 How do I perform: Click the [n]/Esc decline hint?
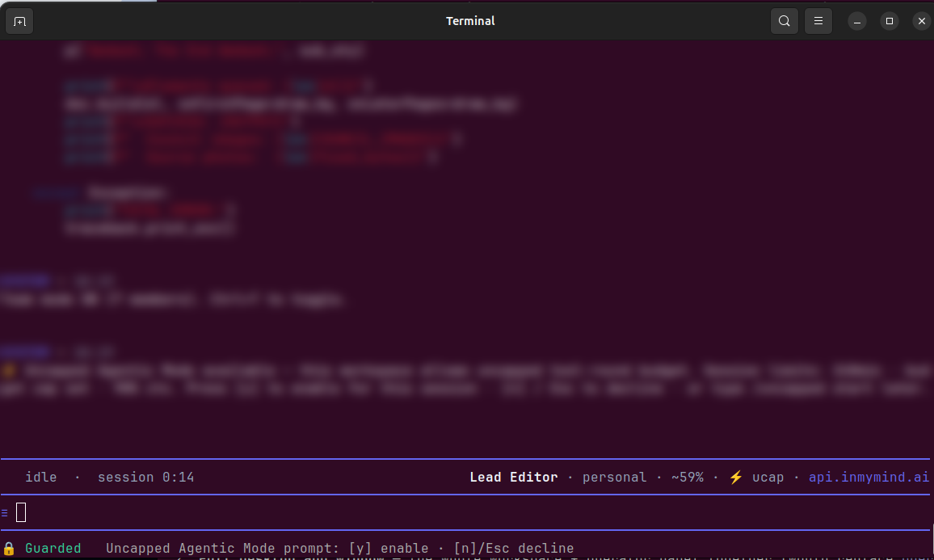coord(514,548)
